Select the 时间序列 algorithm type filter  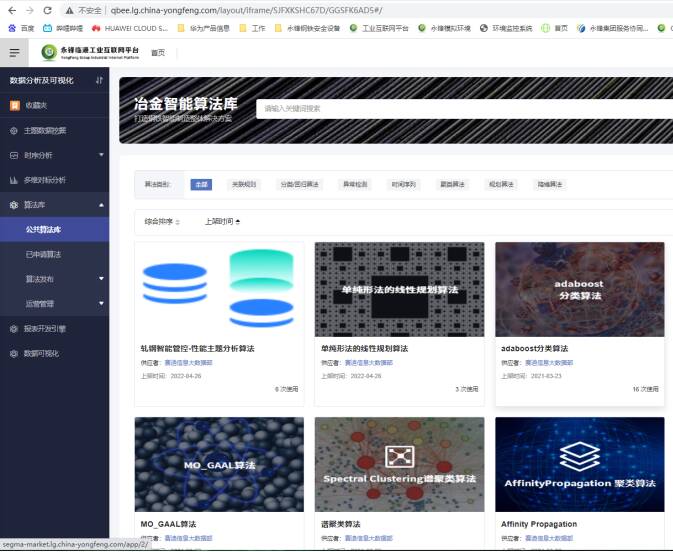pos(403,184)
